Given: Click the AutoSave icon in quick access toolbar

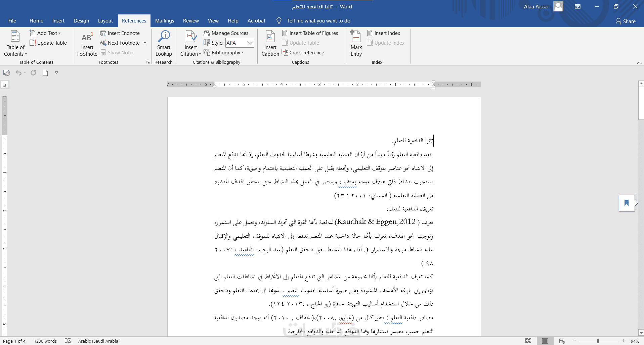Looking at the screenshot, I should click(7, 73).
